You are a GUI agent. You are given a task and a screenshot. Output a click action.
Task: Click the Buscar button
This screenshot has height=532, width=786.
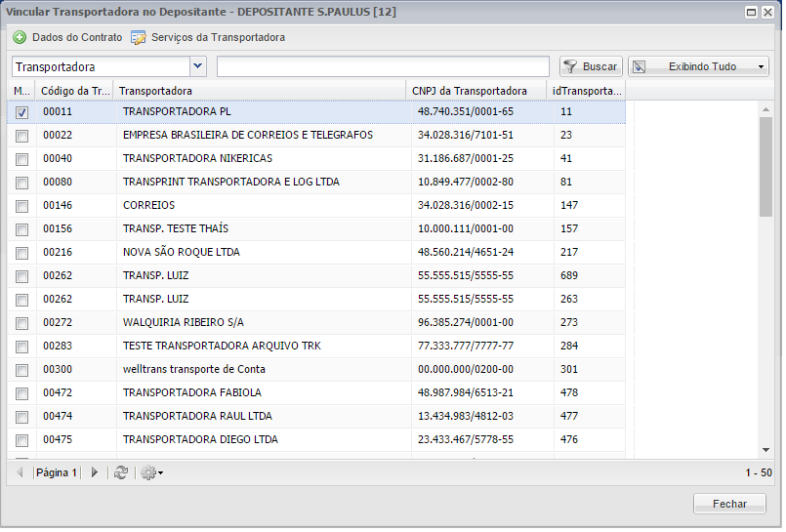[x=591, y=66]
